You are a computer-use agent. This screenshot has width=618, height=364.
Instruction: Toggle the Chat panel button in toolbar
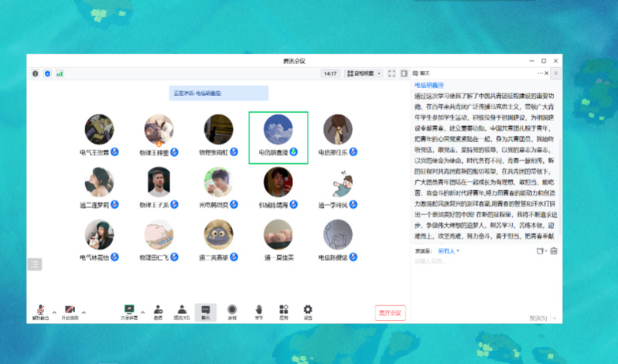(x=206, y=309)
